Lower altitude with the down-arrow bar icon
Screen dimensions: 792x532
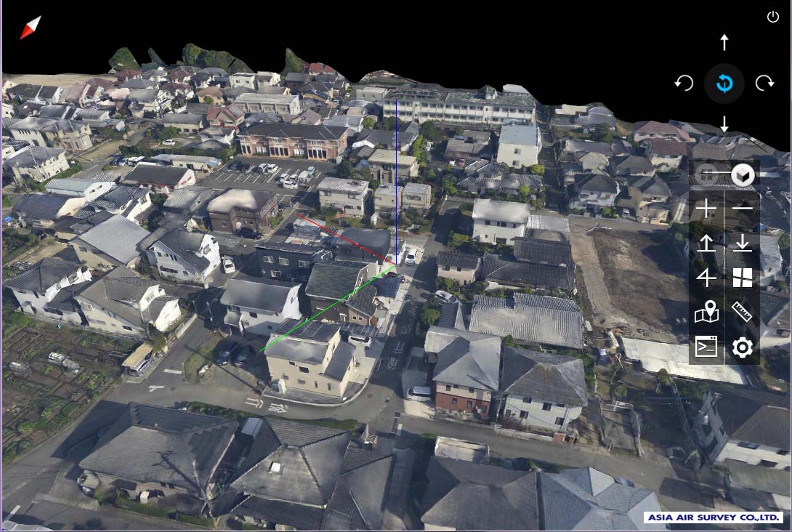(742, 243)
